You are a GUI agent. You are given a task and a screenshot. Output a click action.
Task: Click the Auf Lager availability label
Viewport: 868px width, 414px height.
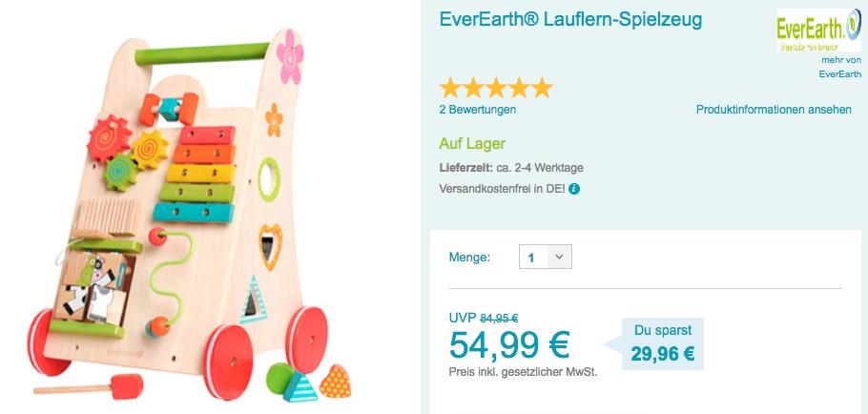coord(472,144)
